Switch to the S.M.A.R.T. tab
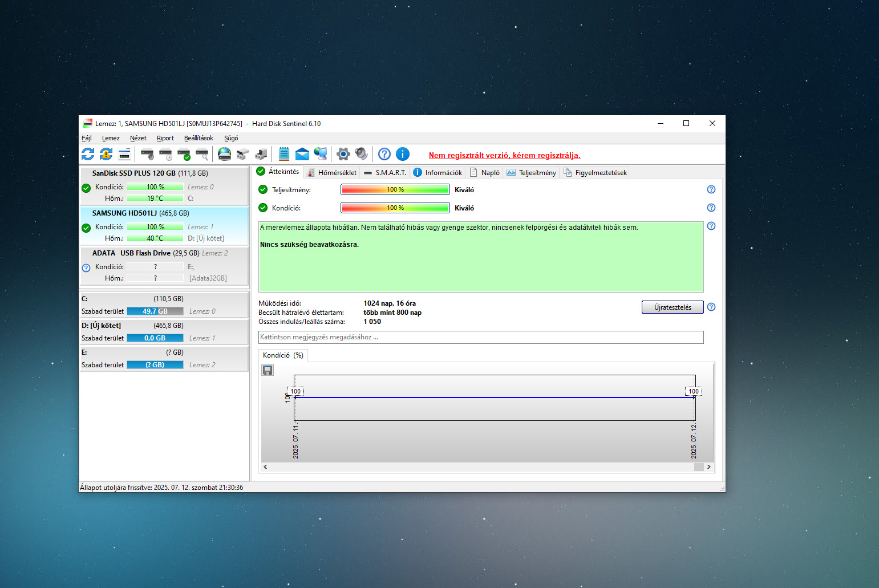This screenshot has width=879, height=588. 385,173
